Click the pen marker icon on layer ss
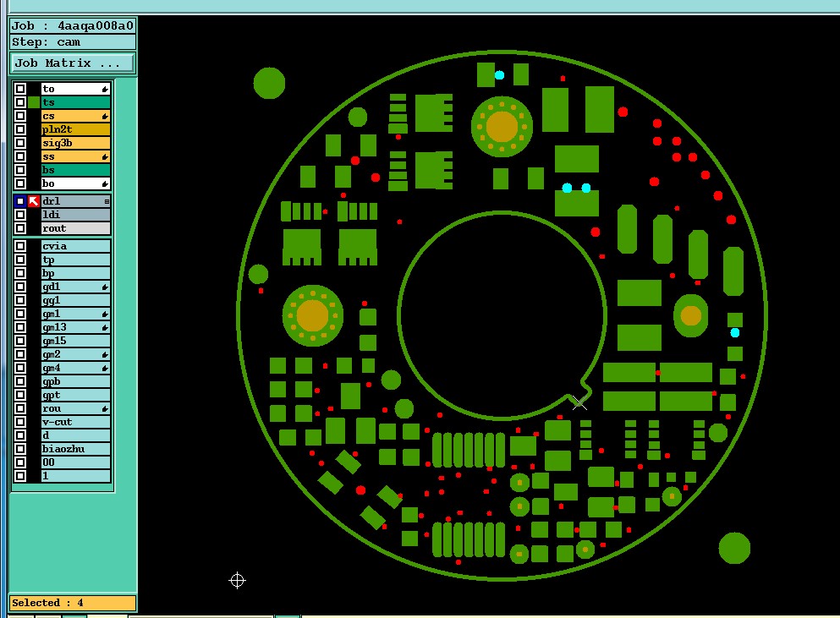This screenshot has height=618, width=840. pos(105,157)
